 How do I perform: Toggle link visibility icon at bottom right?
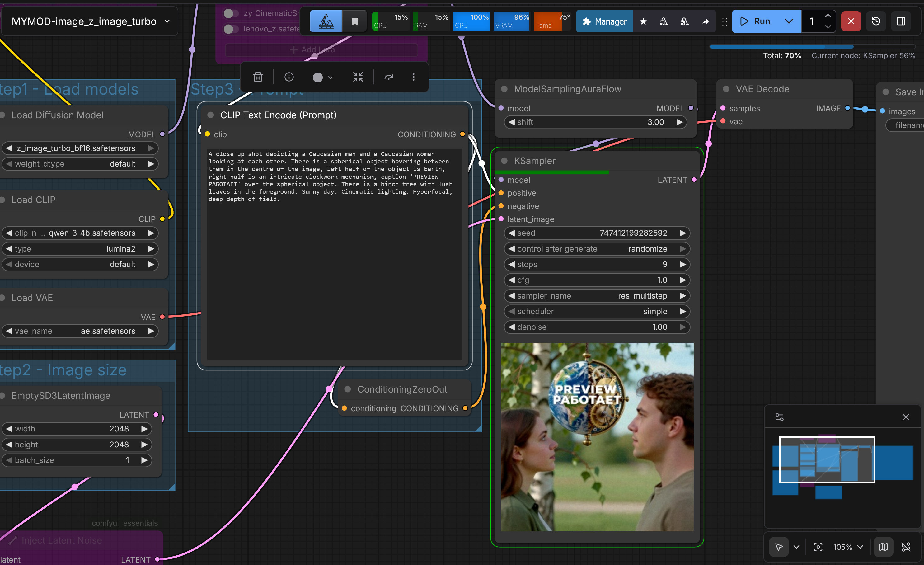click(906, 547)
